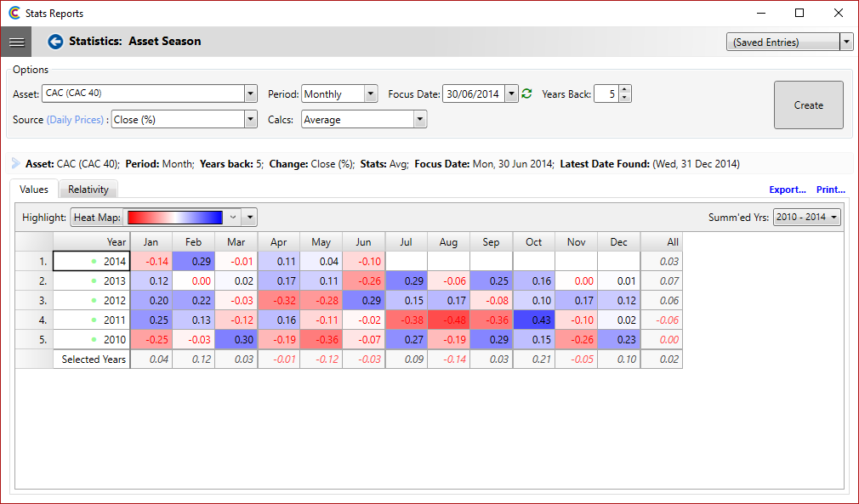Expand the Saved Entries dropdown
859x504 pixels.
pos(847,40)
